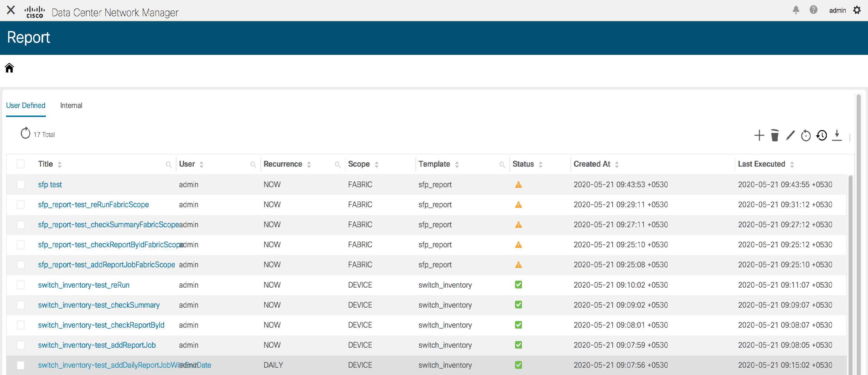The image size is (868, 375).
Task: Re-run reports using the rerun timer icon
Action: pos(806,136)
